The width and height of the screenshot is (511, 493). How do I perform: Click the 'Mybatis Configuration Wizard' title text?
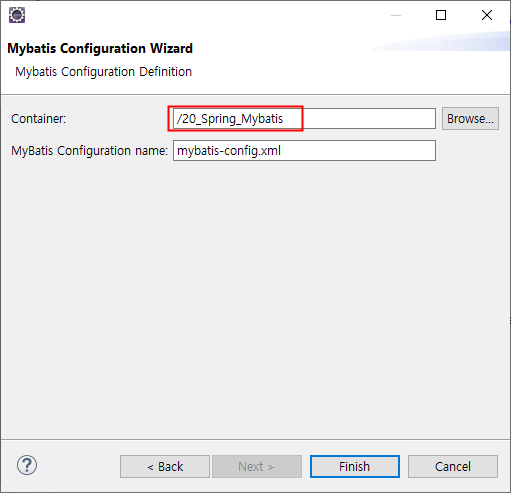[x=100, y=49]
